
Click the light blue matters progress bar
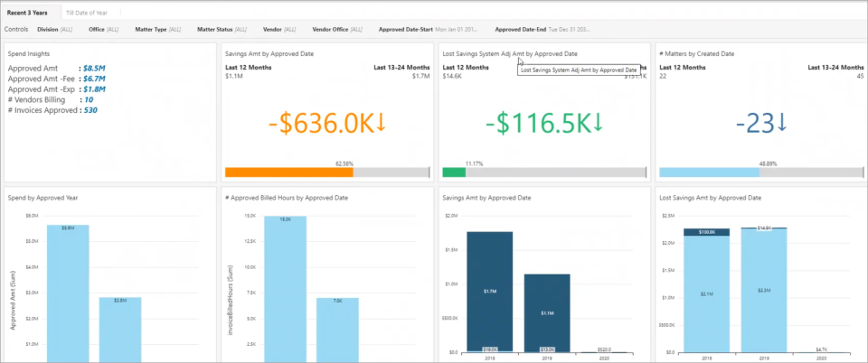(710, 172)
